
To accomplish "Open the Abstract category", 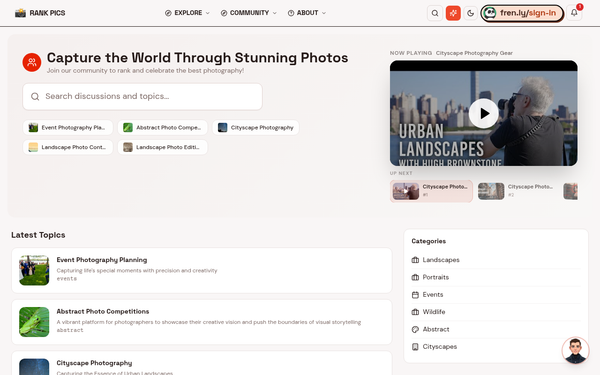I will point(496,329).
